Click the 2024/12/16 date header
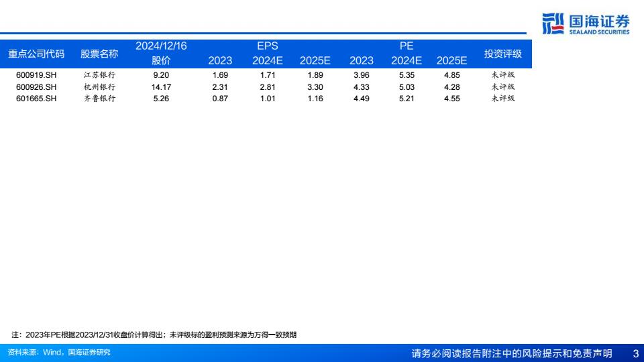Image resolution: width=644 pixels, height=362 pixels. pos(161,46)
